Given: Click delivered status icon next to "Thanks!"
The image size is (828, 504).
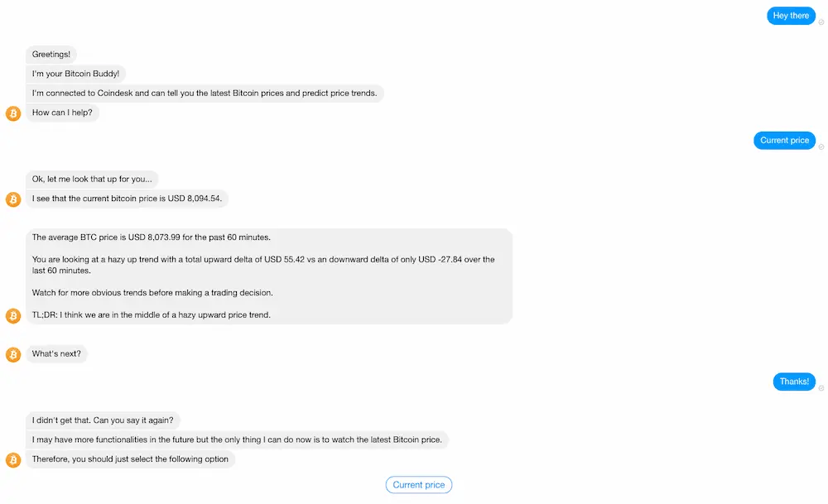Looking at the screenshot, I should tap(821, 388).
